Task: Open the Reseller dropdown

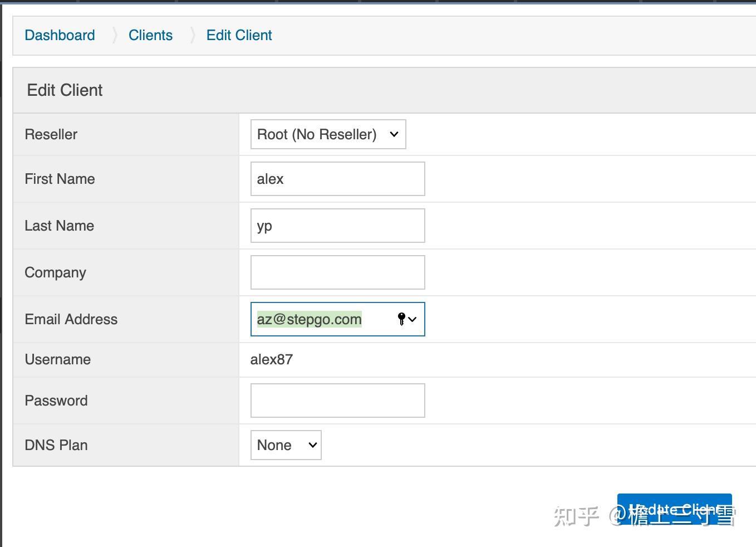Action: (328, 134)
